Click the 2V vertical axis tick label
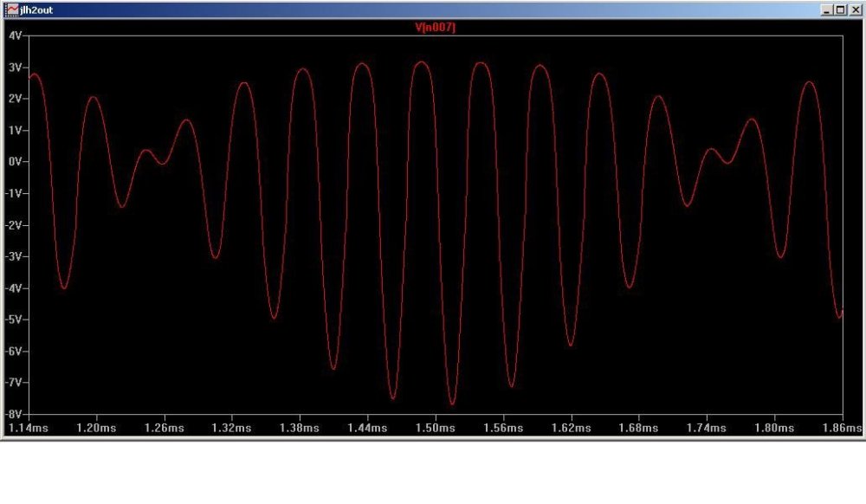866x504 pixels. [16, 99]
